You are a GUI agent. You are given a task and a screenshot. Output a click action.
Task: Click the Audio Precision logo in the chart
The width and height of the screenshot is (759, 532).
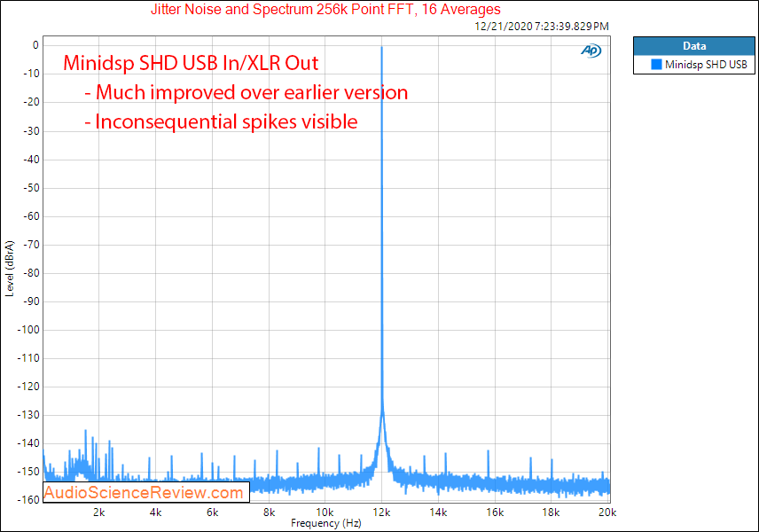591,51
